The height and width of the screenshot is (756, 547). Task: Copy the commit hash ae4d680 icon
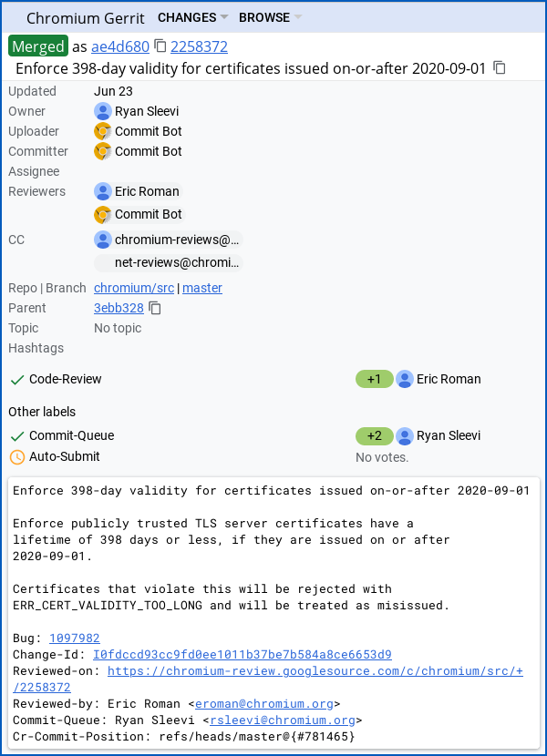pyautogui.click(x=160, y=46)
